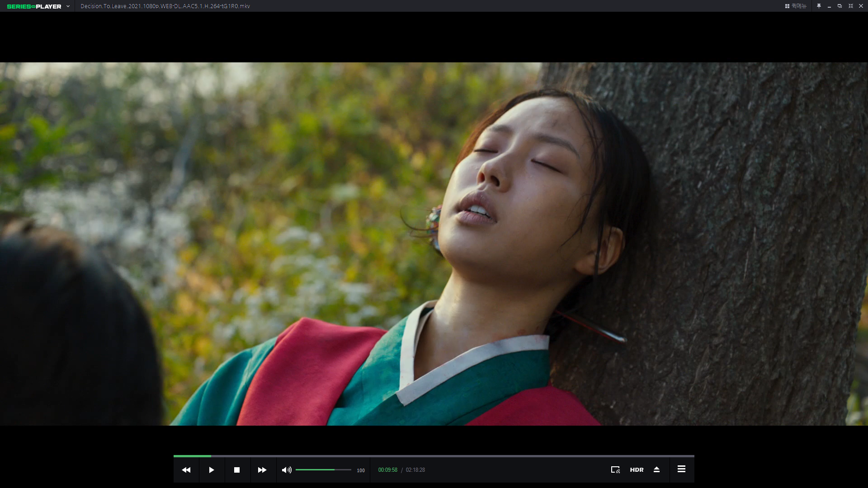
Task: Open the playlist hamburger menu
Action: coord(681,469)
